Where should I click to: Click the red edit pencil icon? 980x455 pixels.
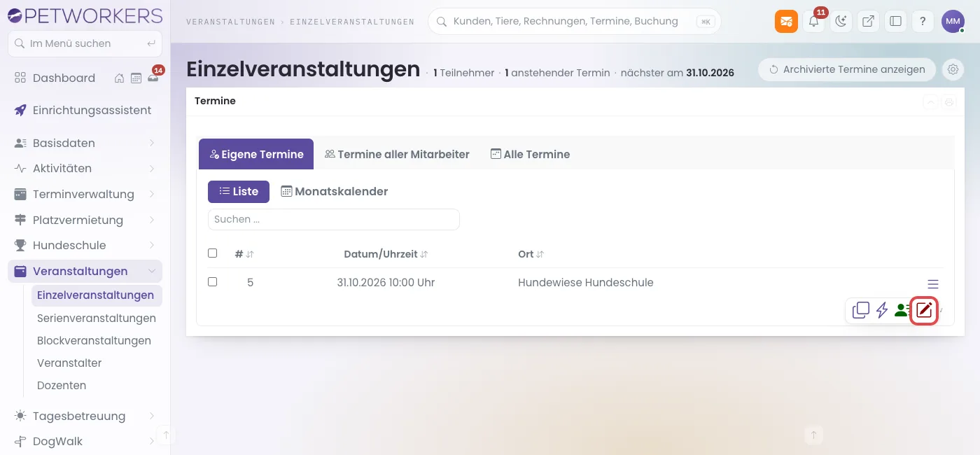tap(924, 310)
